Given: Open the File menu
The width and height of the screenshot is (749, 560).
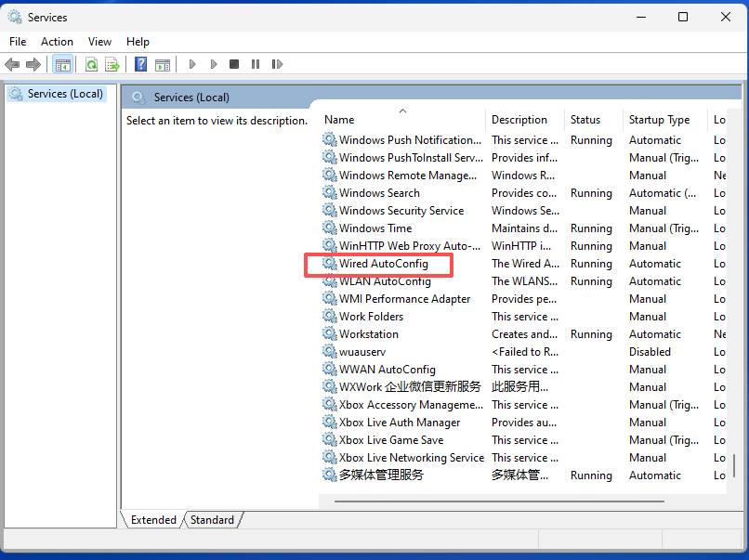Looking at the screenshot, I should (x=18, y=42).
